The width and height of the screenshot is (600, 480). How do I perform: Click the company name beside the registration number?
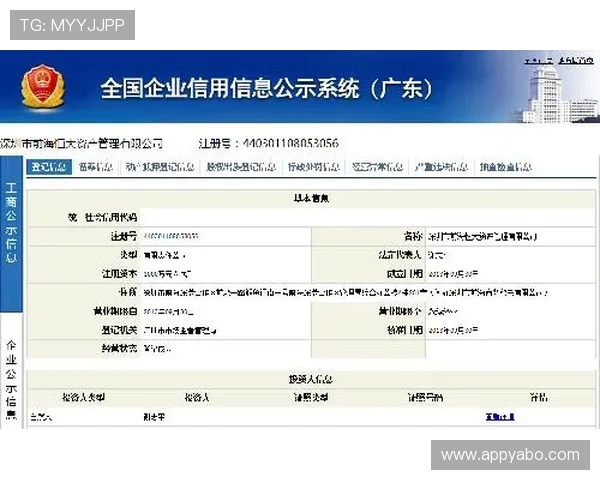(82, 144)
